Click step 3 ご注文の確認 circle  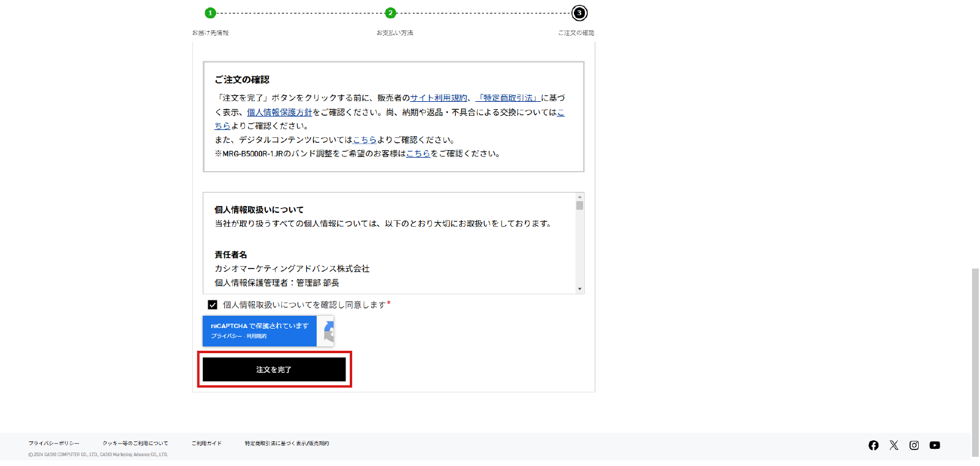tap(579, 13)
